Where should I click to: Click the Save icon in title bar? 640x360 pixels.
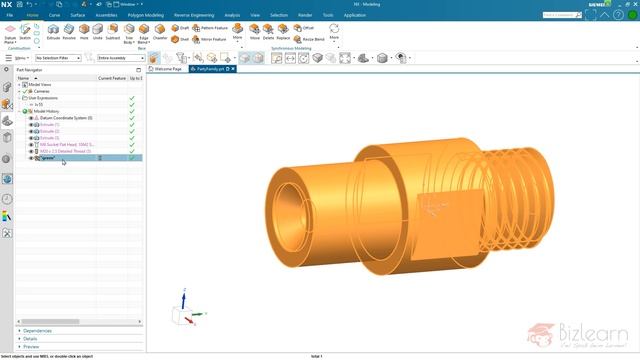(19, 4)
